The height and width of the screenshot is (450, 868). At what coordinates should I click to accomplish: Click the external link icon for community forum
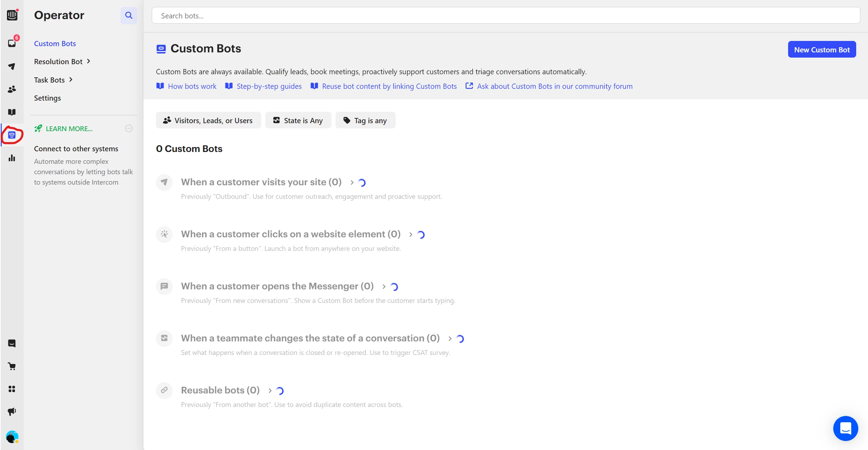(469, 86)
